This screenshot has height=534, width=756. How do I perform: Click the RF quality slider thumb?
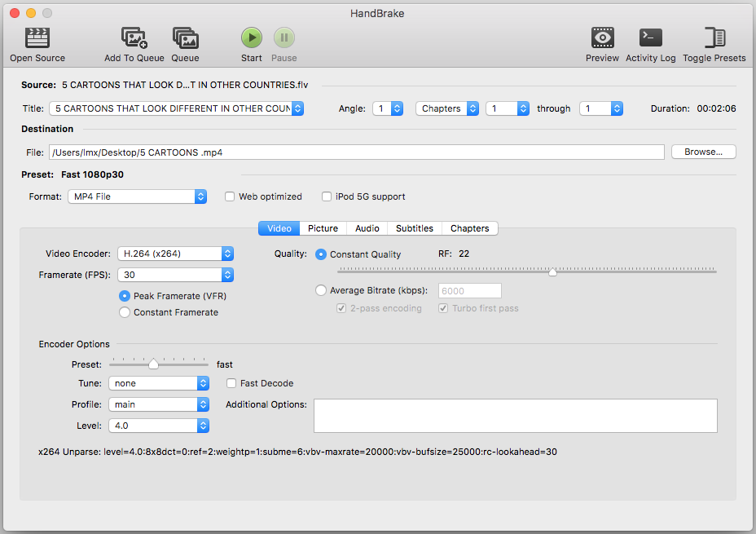(x=552, y=271)
